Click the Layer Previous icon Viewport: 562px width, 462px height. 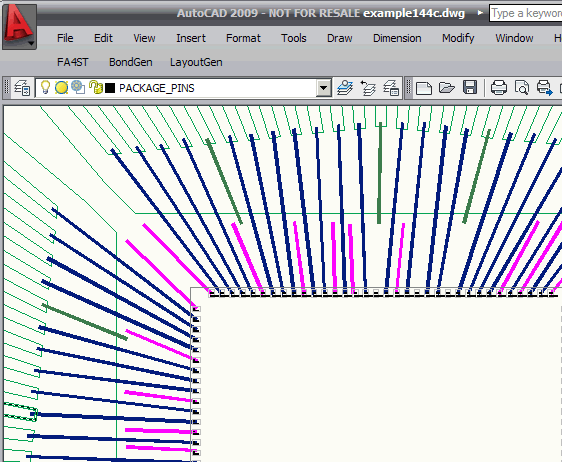(368, 88)
